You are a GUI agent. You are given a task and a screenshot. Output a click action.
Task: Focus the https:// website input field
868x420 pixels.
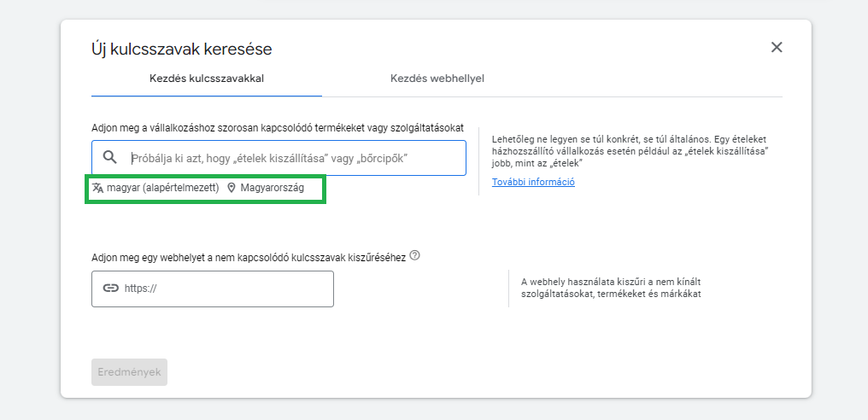click(222, 289)
